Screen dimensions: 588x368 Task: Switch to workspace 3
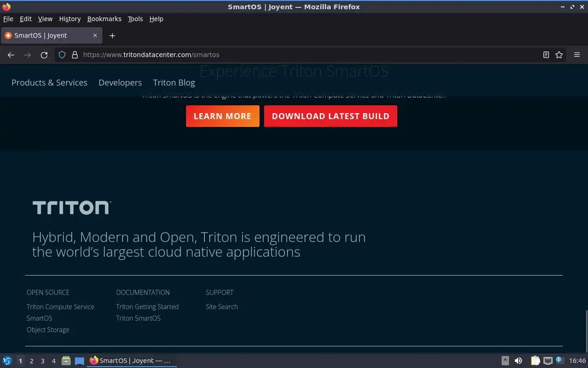[42, 361]
